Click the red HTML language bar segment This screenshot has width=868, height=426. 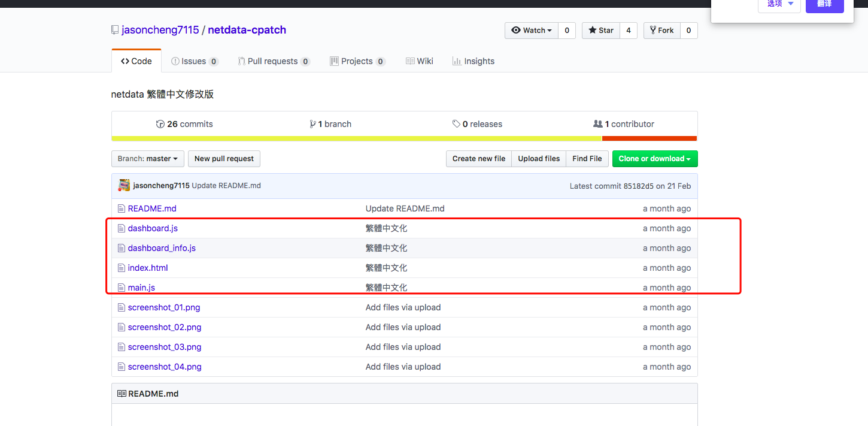tap(650, 138)
